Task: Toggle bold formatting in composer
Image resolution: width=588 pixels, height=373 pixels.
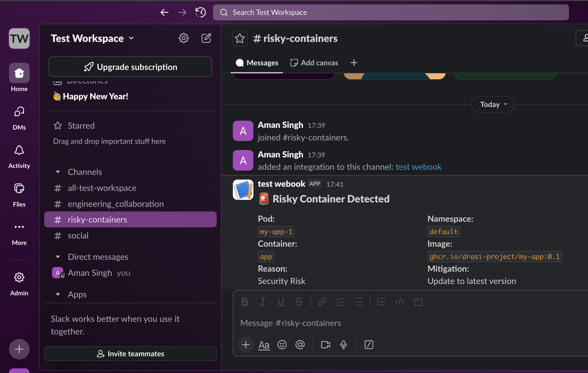Action: tap(245, 302)
